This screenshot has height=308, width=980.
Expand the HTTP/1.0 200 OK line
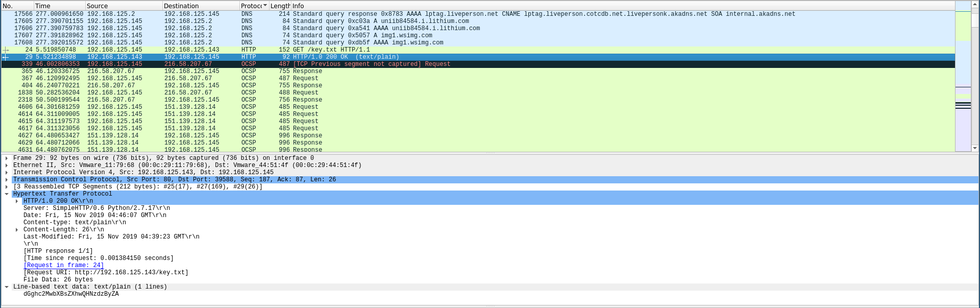point(17,201)
